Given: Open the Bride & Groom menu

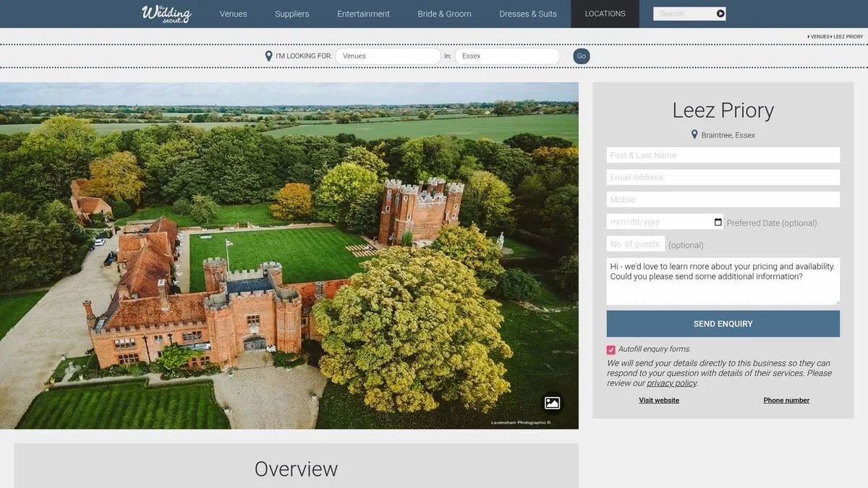Looking at the screenshot, I should tap(444, 14).
